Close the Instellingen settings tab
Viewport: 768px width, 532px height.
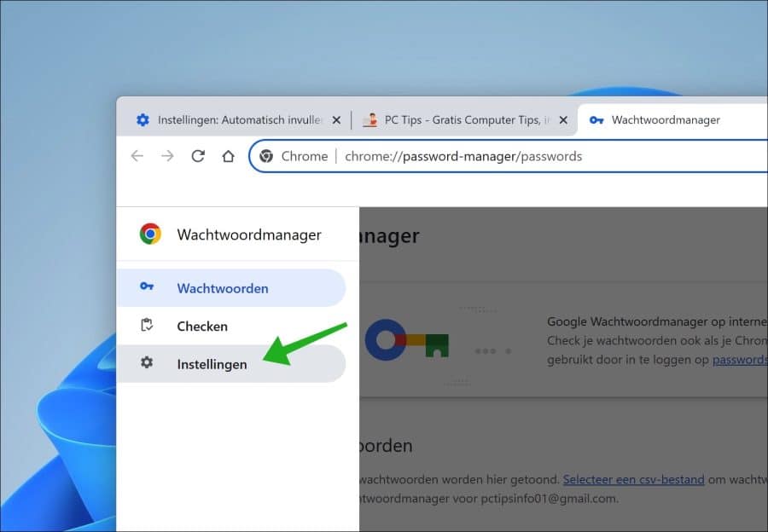tap(336, 120)
